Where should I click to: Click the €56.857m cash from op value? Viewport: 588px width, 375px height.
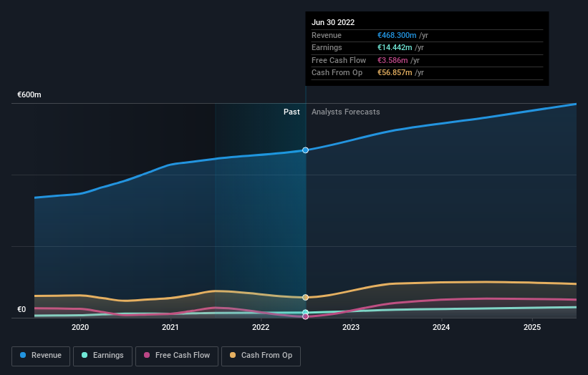point(395,73)
